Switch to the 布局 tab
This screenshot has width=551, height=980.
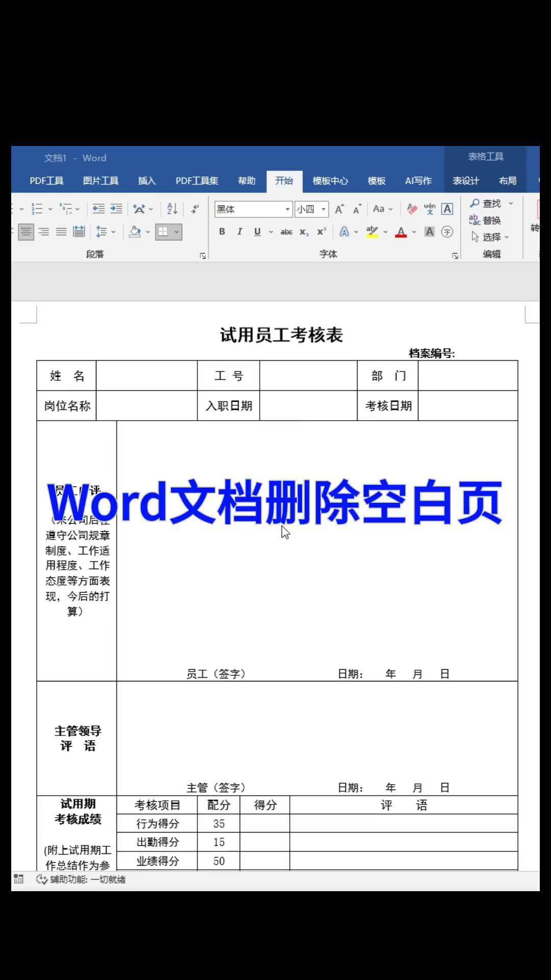pyautogui.click(x=508, y=181)
